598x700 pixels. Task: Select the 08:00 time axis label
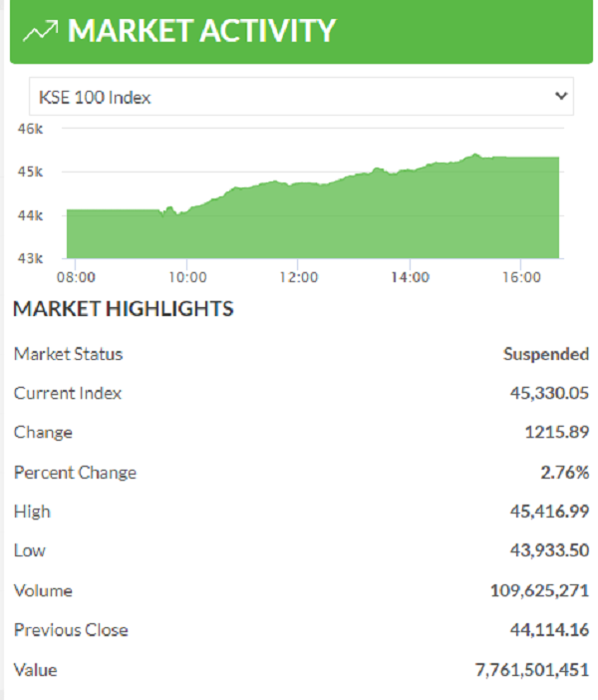click(76, 276)
